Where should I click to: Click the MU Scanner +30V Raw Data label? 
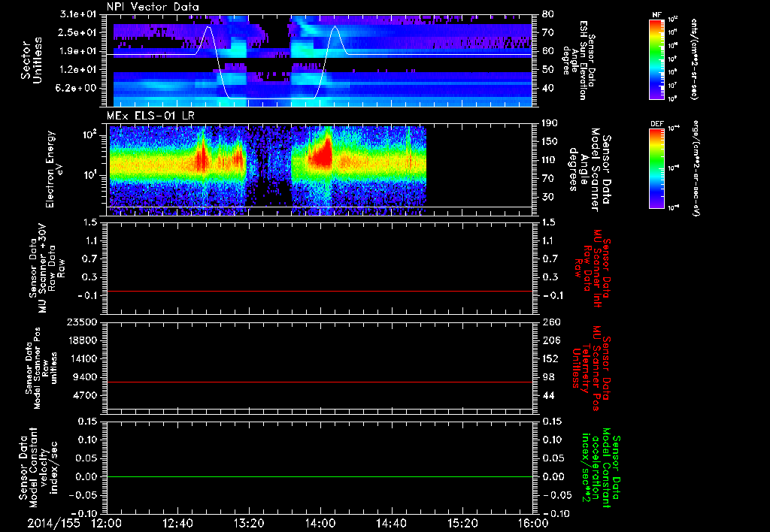(x=47, y=268)
